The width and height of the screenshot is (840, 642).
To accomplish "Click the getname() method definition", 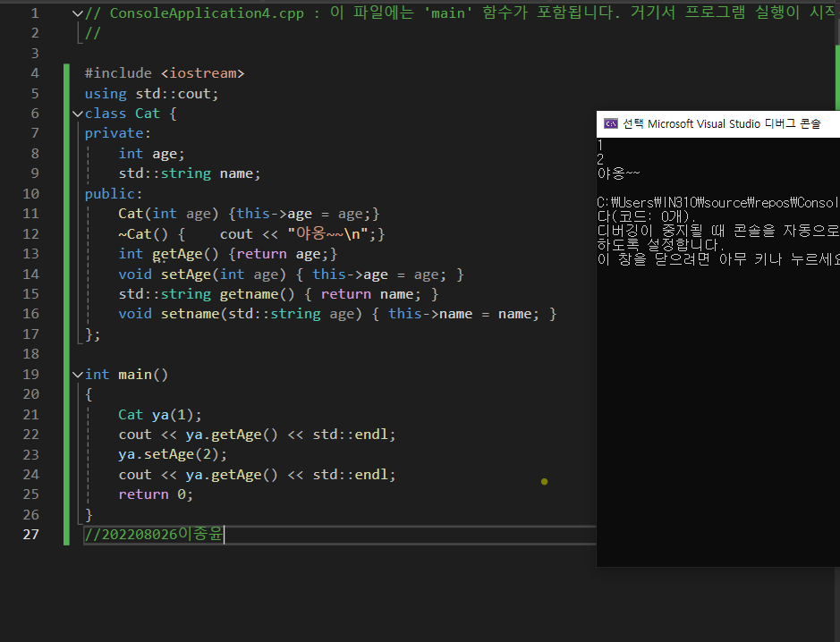I will [278, 294].
